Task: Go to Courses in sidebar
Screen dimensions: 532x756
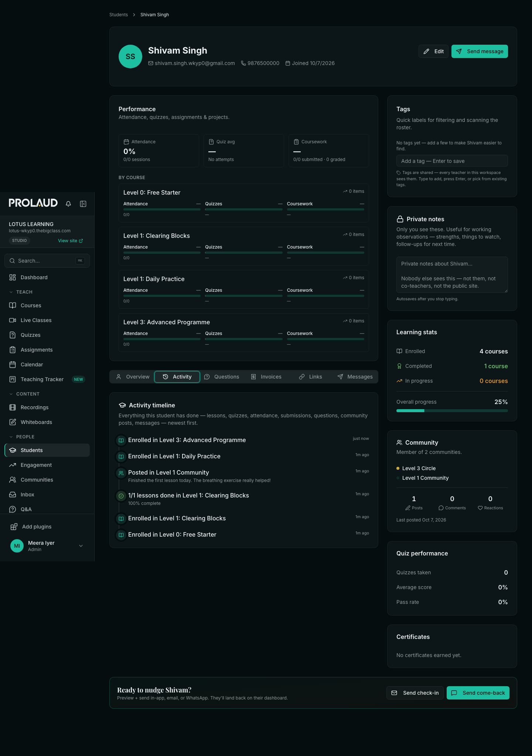Action: pos(47,305)
